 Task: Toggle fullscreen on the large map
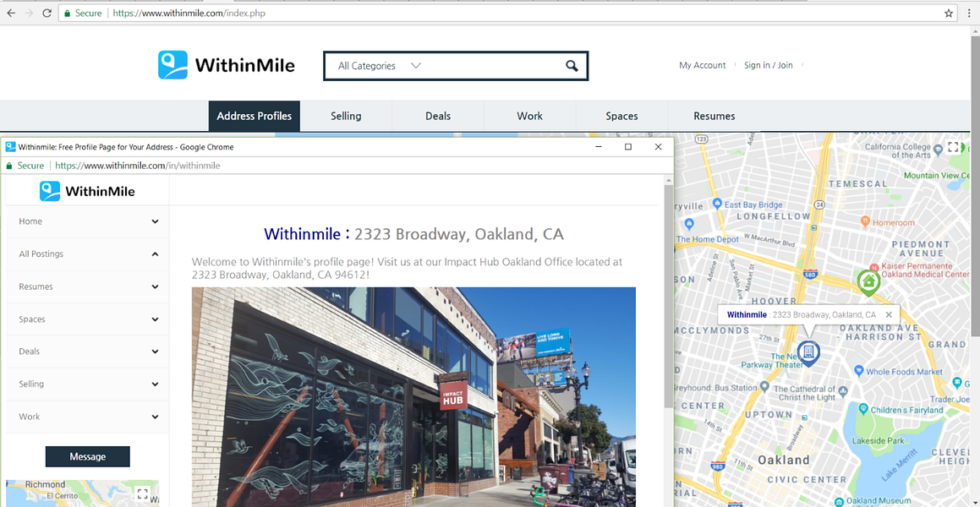tap(953, 147)
